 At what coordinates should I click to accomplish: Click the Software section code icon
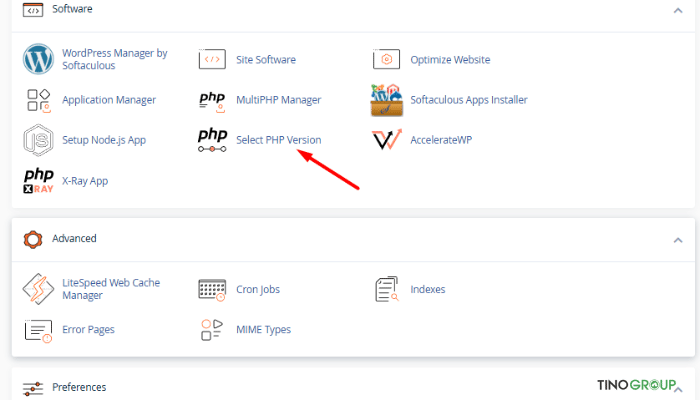coord(33,10)
